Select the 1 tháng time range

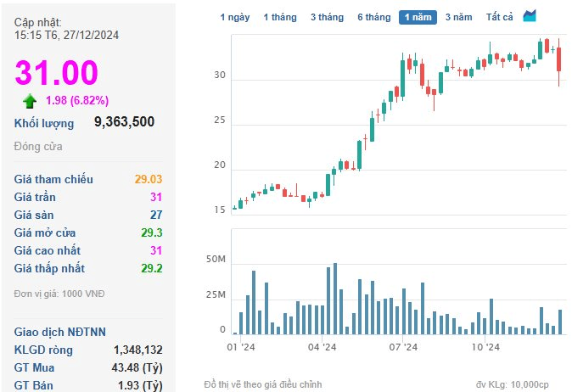pos(280,17)
